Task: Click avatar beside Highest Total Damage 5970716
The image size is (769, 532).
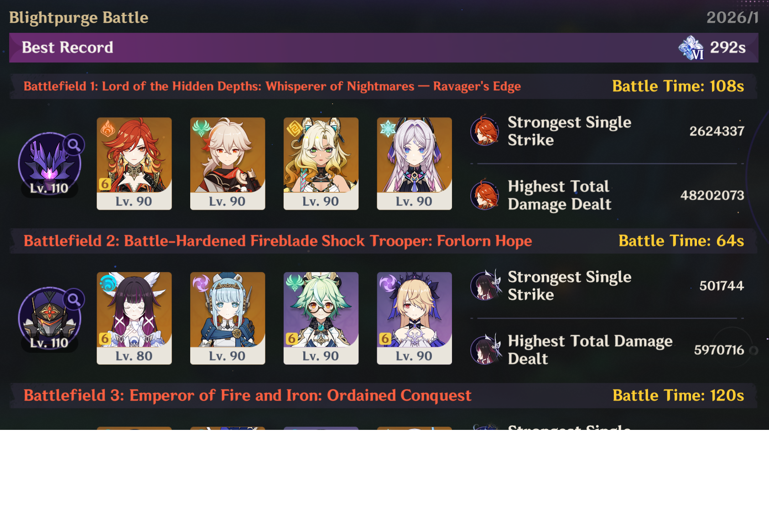Action: [486, 350]
